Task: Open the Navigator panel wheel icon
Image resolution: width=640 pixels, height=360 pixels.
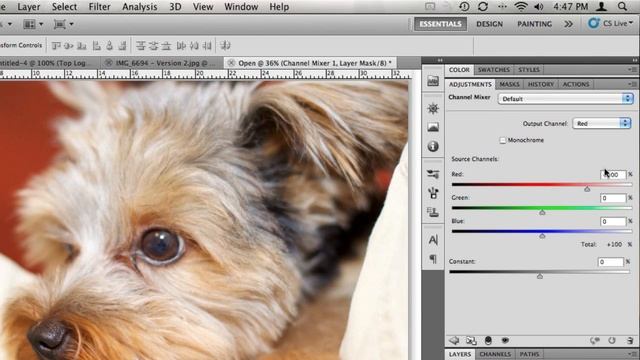Action: click(x=433, y=109)
